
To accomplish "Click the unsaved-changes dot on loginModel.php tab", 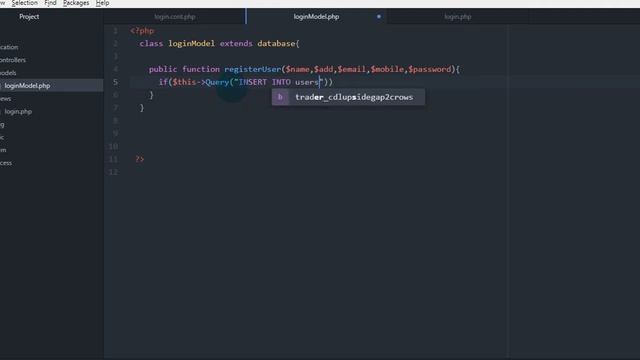I will coord(379,17).
